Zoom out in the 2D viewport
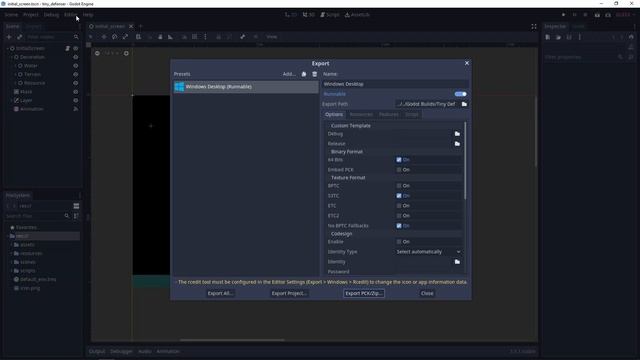Image resolution: width=640 pixels, height=360 pixels. tap(97, 53)
